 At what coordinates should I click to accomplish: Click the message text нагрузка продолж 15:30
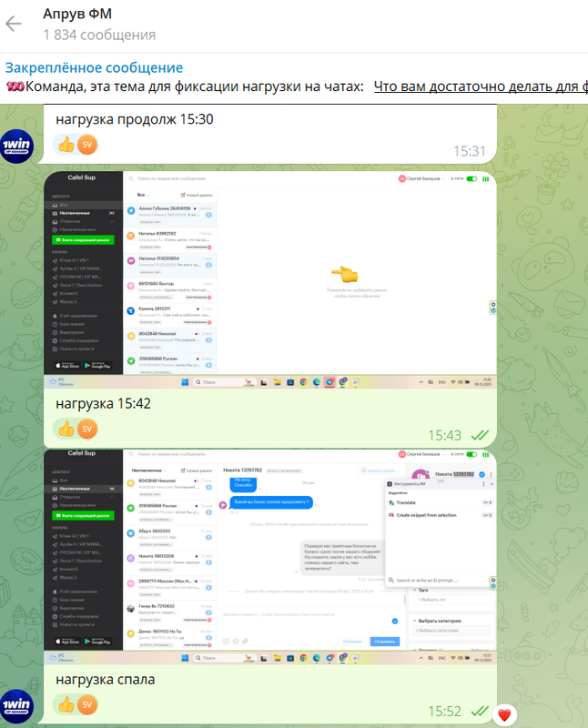click(x=134, y=119)
